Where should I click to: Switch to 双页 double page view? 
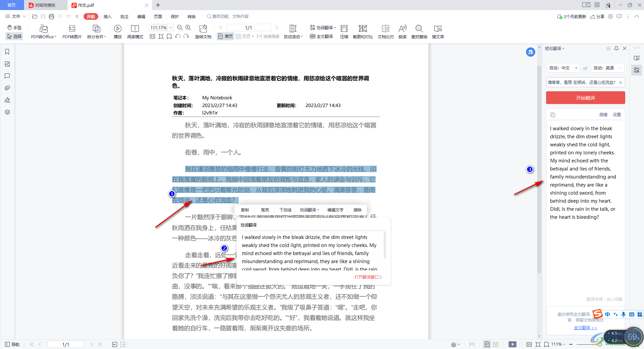(x=245, y=36)
